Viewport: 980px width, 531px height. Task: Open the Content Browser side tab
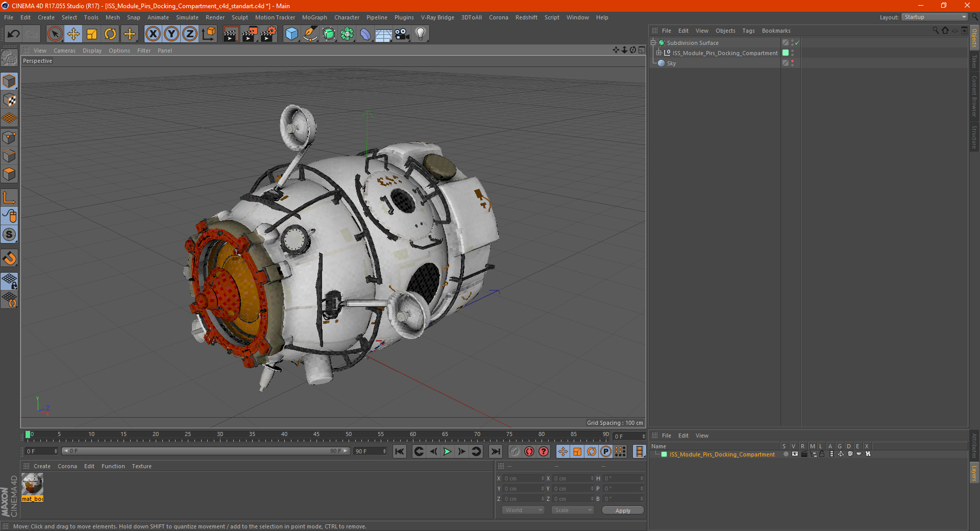[x=974, y=96]
